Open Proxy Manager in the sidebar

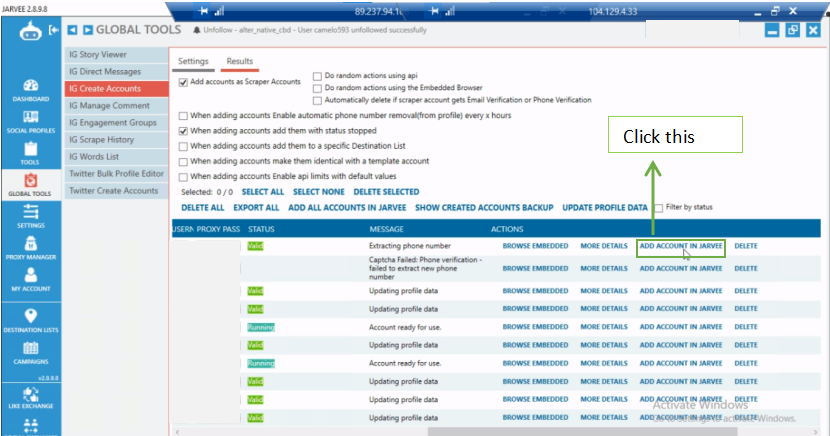31,248
